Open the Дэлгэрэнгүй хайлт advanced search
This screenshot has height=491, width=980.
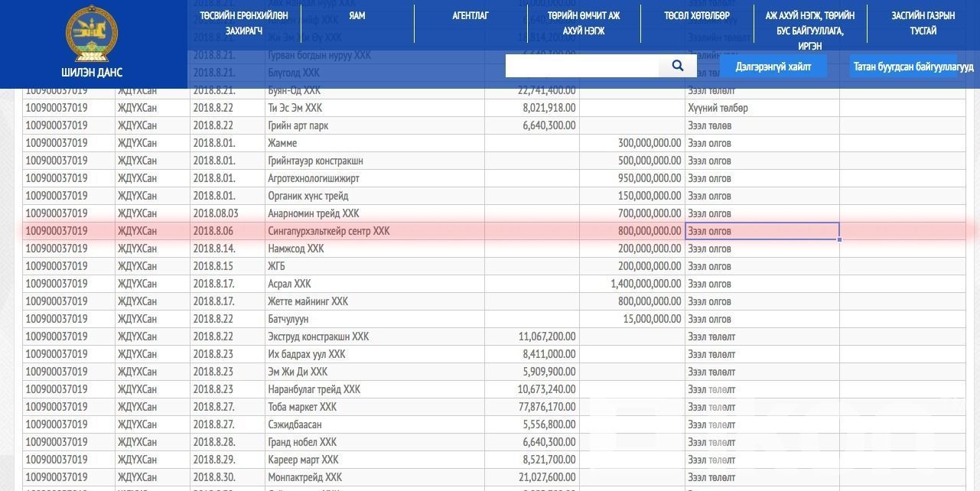[x=773, y=67]
